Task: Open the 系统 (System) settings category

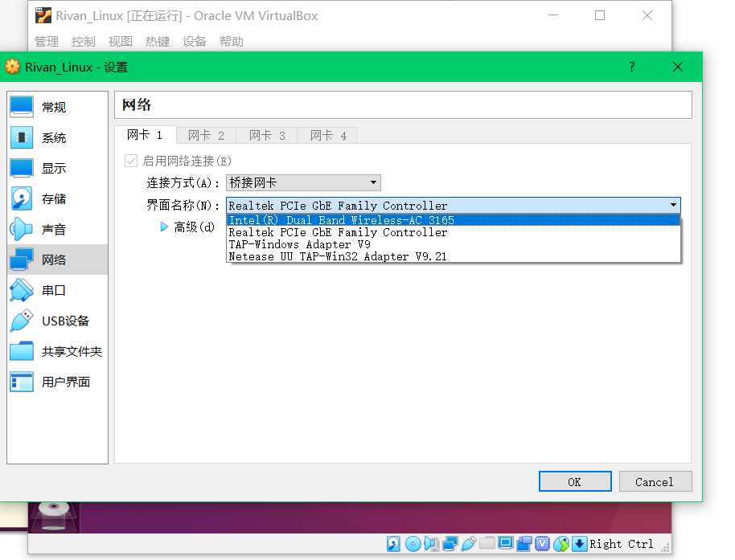Action: [57, 137]
